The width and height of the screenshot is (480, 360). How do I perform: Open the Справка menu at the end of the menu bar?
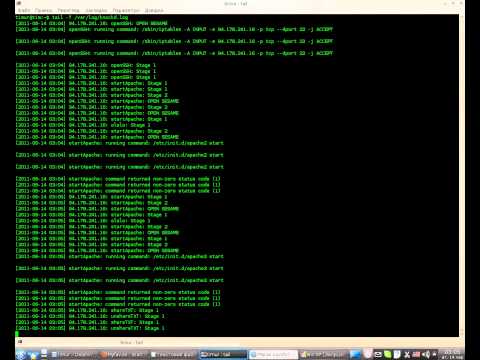click(154, 10)
